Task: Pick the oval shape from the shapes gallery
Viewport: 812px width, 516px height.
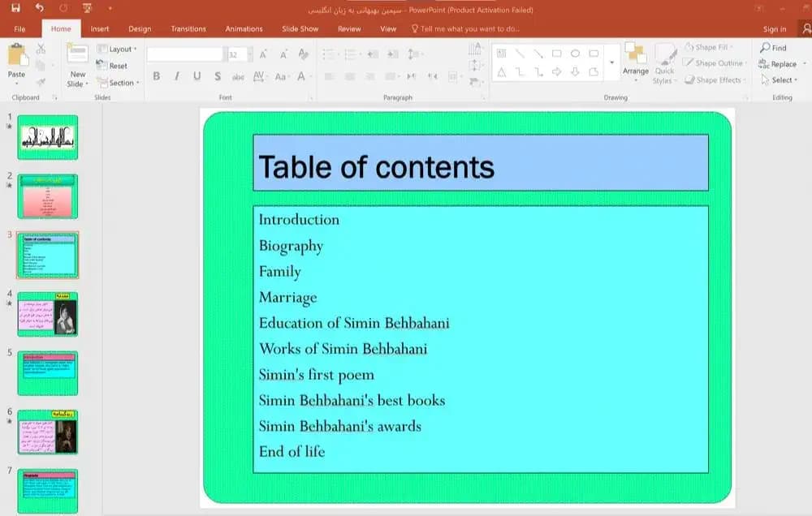Action: [576, 54]
